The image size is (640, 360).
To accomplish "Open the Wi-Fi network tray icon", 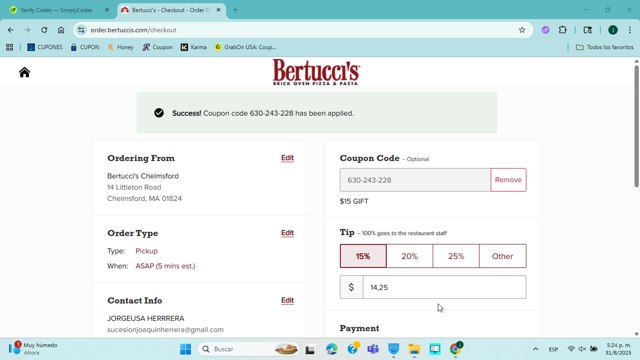I will (571, 349).
